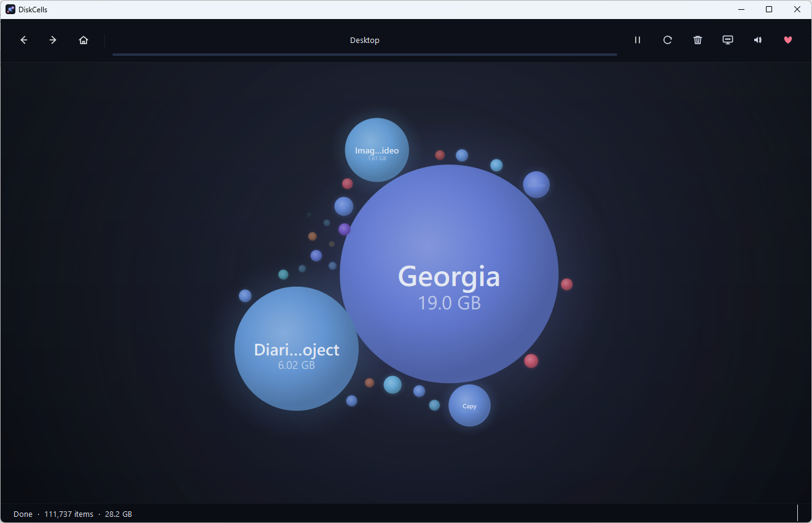Image resolution: width=812 pixels, height=523 pixels.
Task: Navigate forward with the right arrow
Action: click(53, 40)
